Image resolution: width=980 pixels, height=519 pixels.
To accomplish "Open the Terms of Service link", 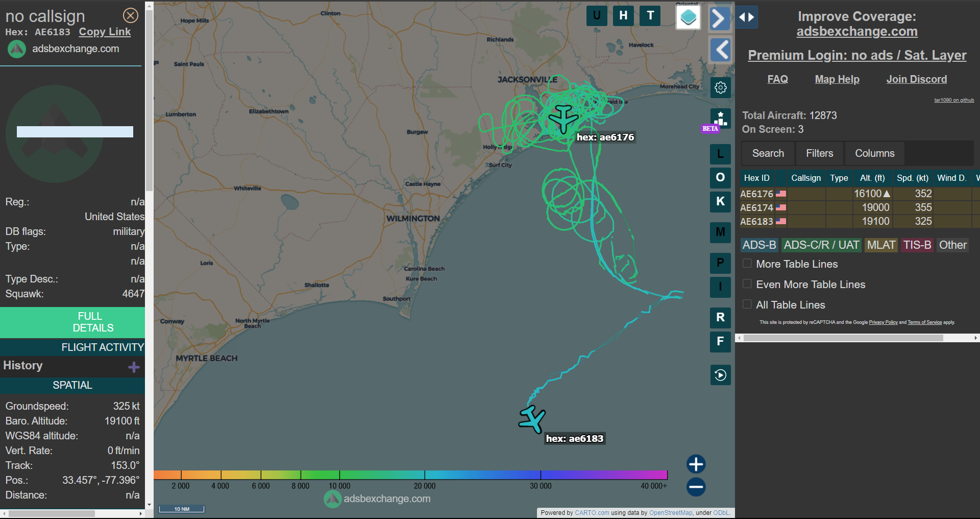I will coord(924,322).
